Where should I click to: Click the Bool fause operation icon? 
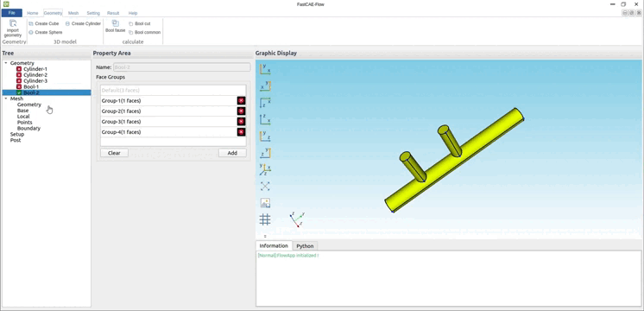coord(116,23)
